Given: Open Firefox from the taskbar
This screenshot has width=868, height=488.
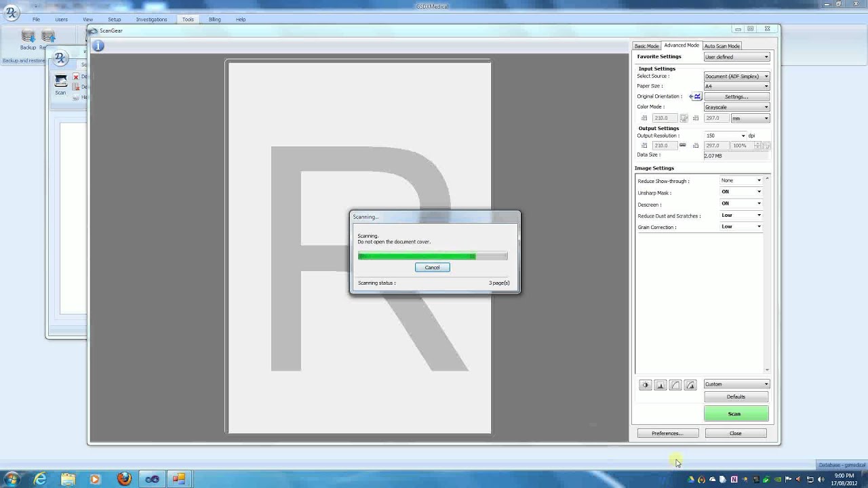Looking at the screenshot, I should click(124, 479).
